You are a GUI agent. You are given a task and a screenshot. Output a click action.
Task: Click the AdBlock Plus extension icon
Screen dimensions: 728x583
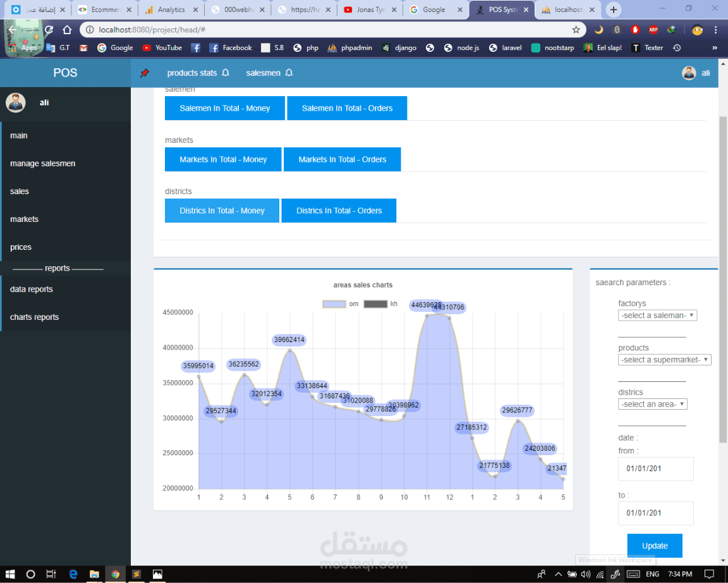(653, 30)
